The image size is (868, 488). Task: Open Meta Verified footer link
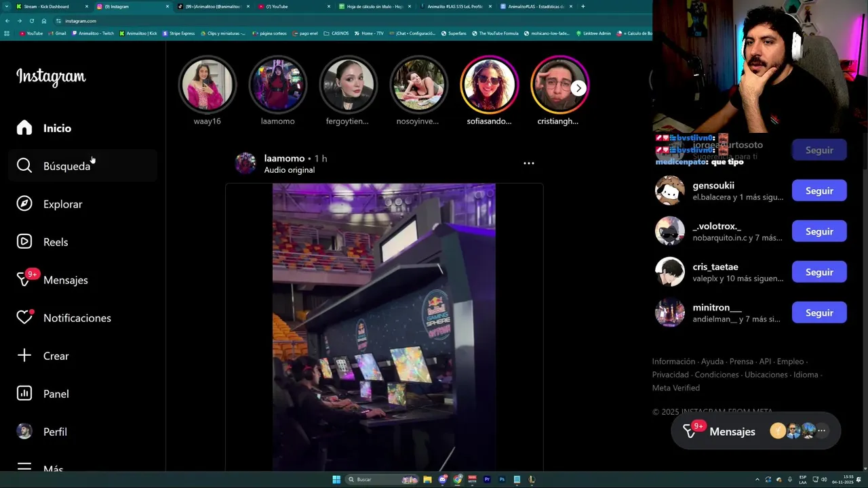point(675,388)
